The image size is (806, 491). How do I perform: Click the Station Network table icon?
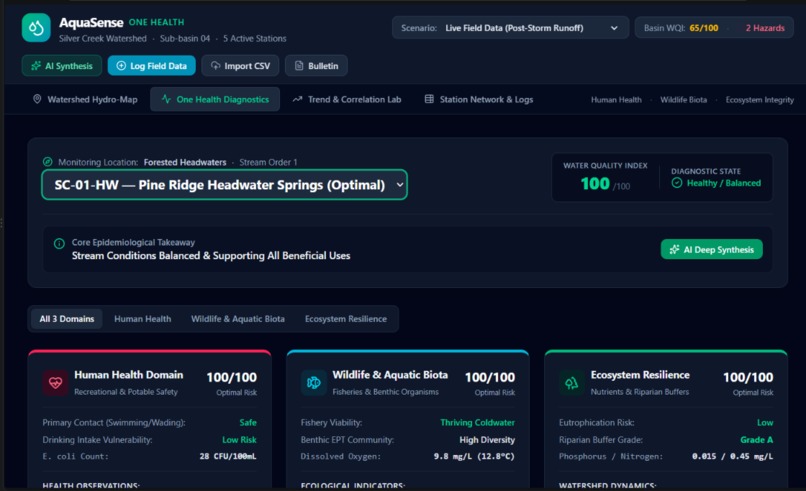point(429,99)
